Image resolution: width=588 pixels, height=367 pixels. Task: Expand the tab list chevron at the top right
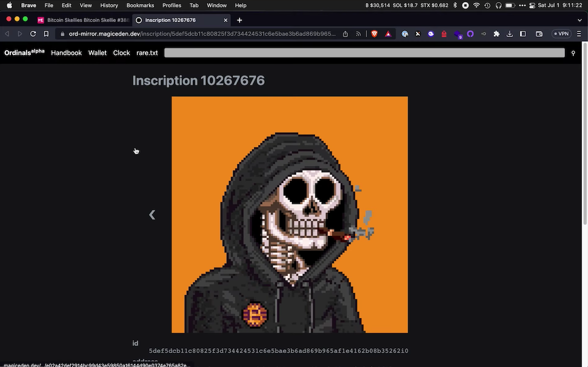(580, 20)
